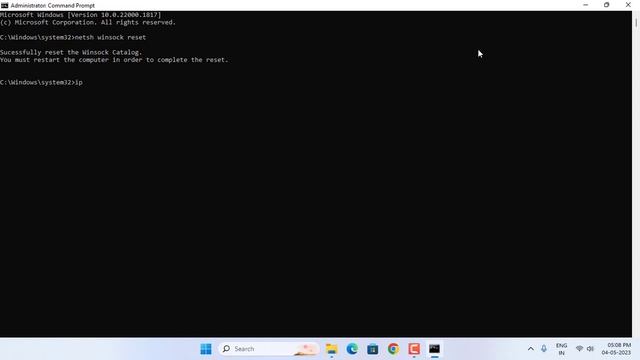Open File Explorer from taskbar
Viewport: 640px width, 360px height.
click(x=331, y=349)
